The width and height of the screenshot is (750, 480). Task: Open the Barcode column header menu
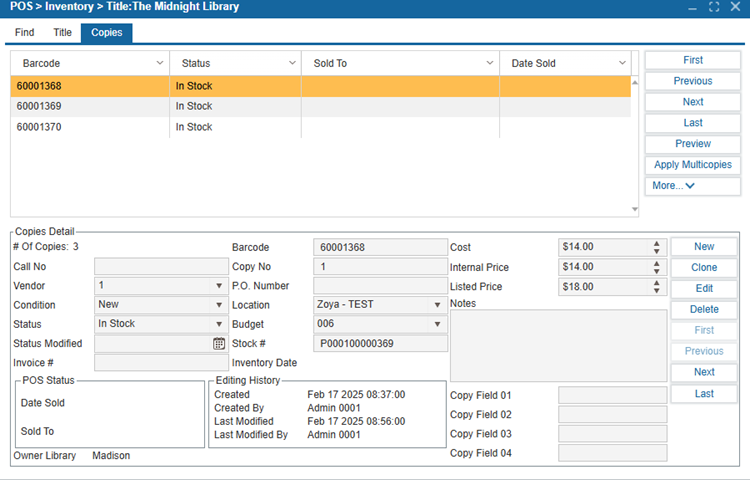(160, 63)
